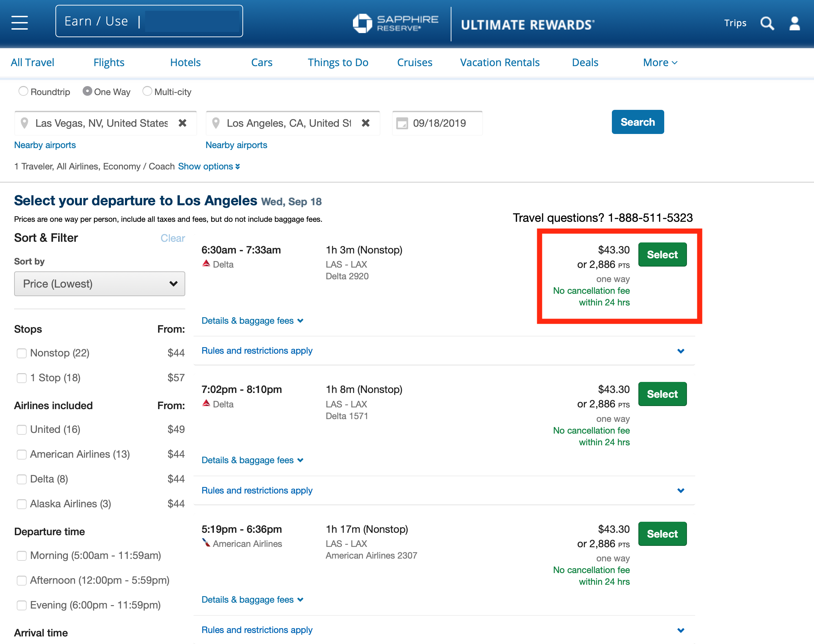Open Trips in the header
814x644 pixels.
(x=735, y=23)
